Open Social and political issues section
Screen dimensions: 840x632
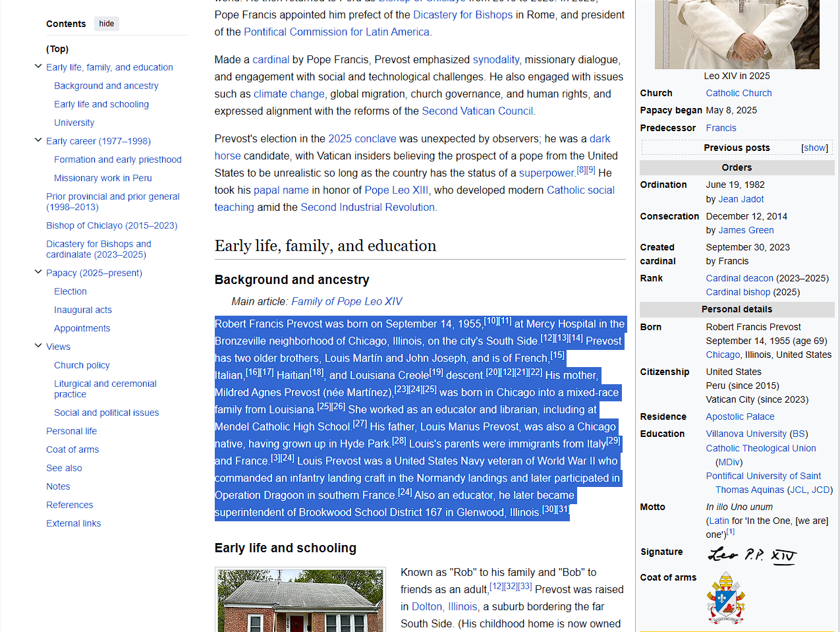tap(107, 413)
